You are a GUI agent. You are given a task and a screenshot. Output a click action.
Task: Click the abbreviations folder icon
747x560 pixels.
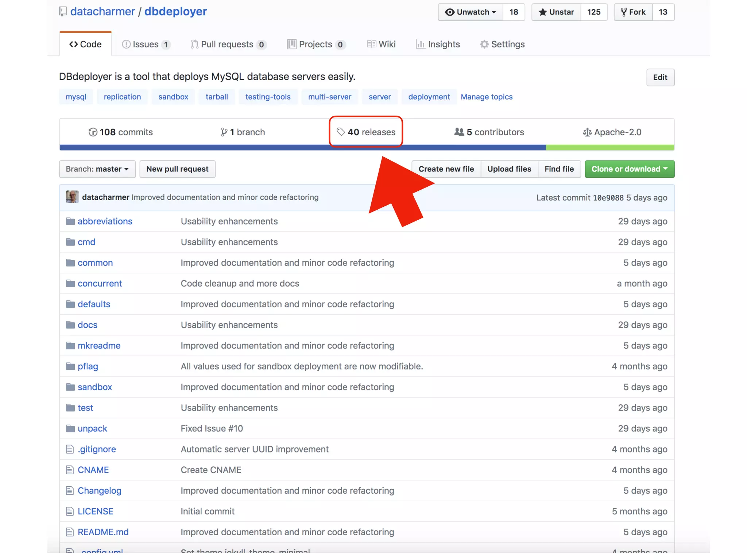(70, 221)
